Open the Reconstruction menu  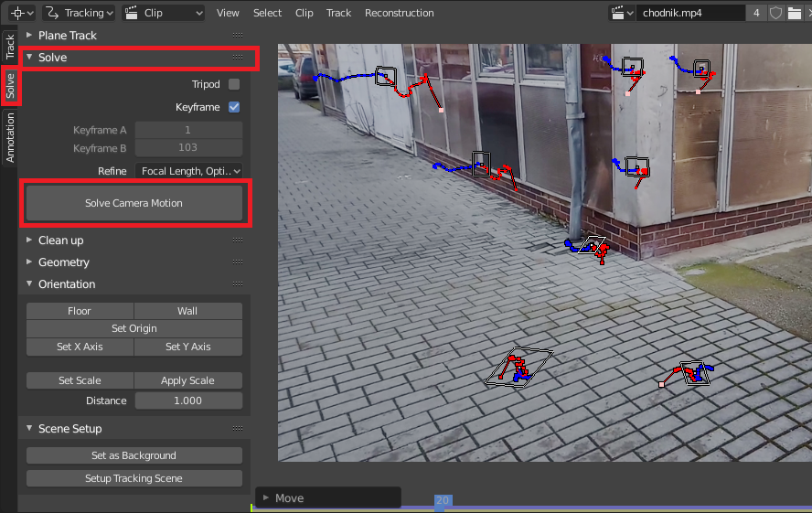point(400,13)
